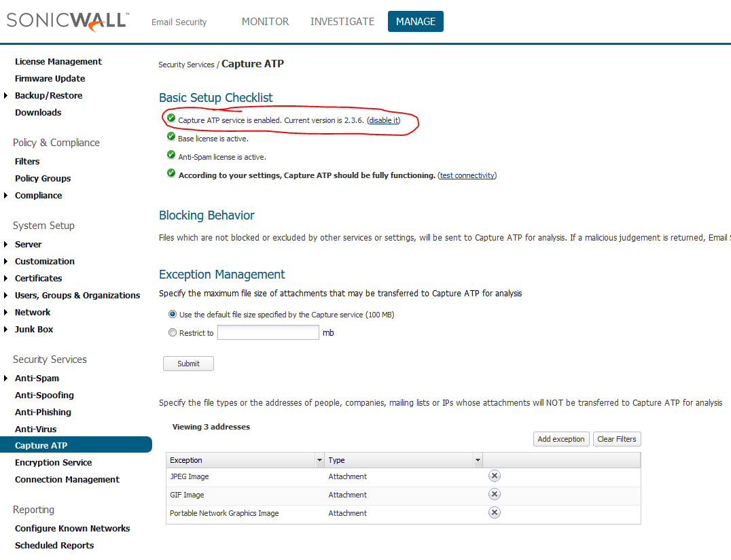Open the Downloads page
Image resolution: width=731 pixels, height=560 pixels.
click(x=38, y=112)
